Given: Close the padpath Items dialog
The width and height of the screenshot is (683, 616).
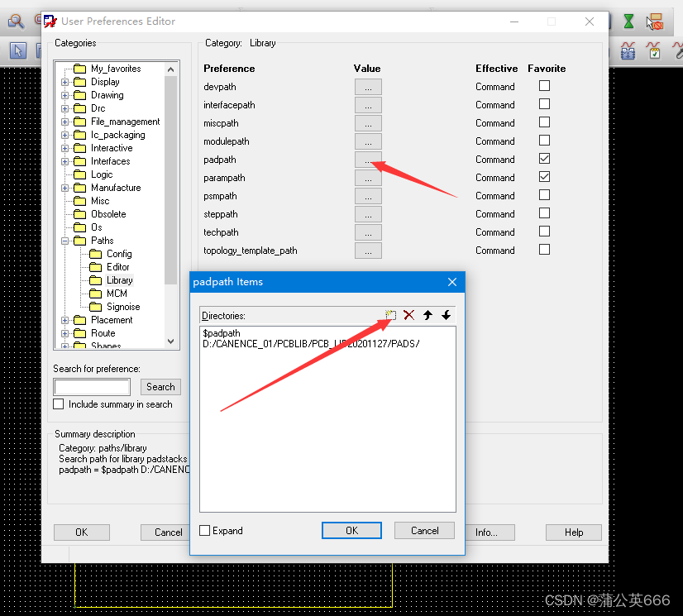Looking at the screenshot, I should [x=452, y=282].
